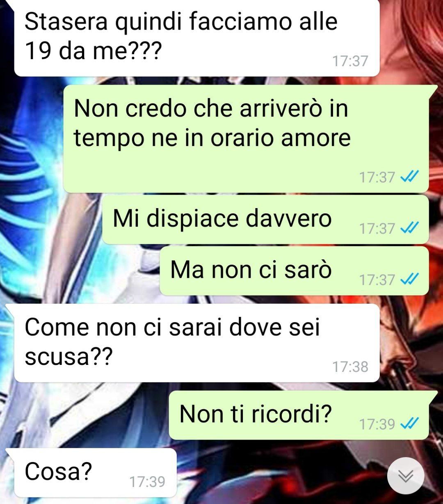Click read receipt ticks on 'Ma non ci sarò'

[x=409, y=279]
